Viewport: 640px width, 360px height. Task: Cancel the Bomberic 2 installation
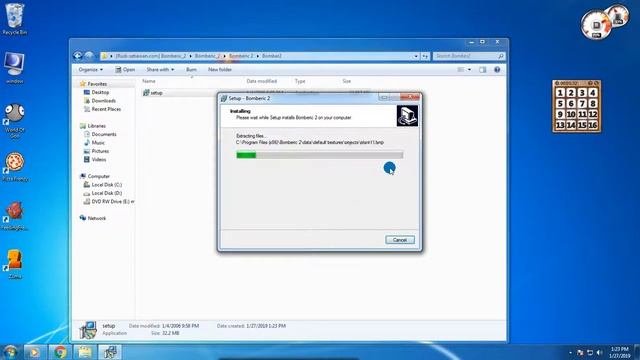pos(400,240)
